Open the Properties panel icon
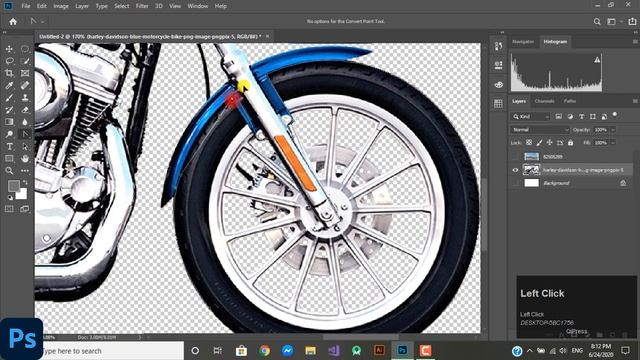Image resolution: width=640 pixels, height=360 pixels. [x=498, y=64]
